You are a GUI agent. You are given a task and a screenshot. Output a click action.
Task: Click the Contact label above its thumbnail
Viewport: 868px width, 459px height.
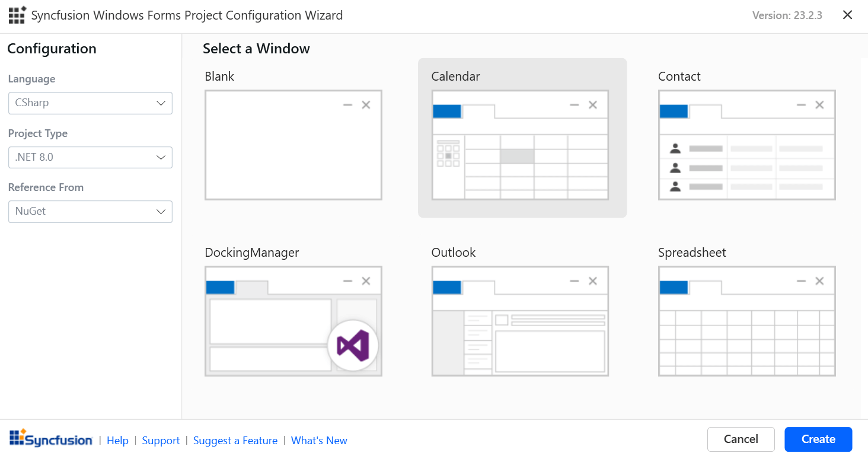[679, 76]
